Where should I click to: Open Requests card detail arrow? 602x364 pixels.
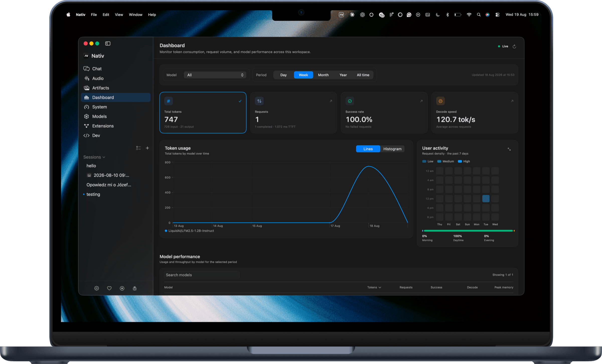point(331,101)
